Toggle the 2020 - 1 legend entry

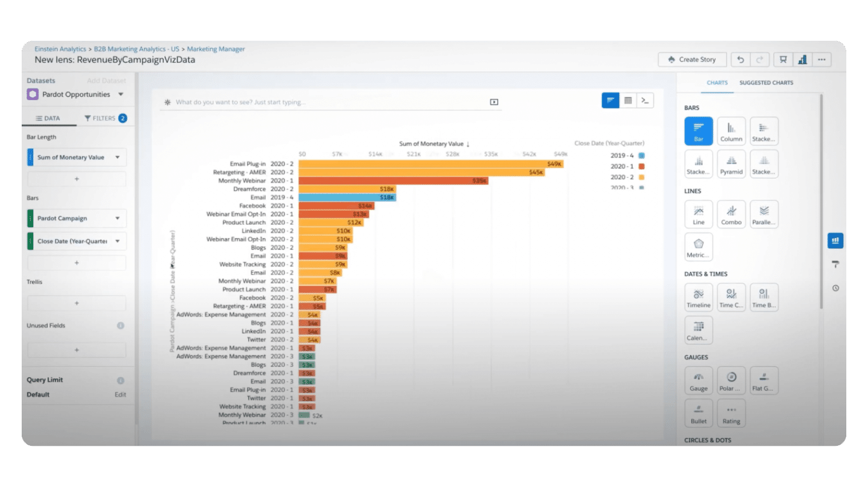pyautogui.click(x=627, y=166)
